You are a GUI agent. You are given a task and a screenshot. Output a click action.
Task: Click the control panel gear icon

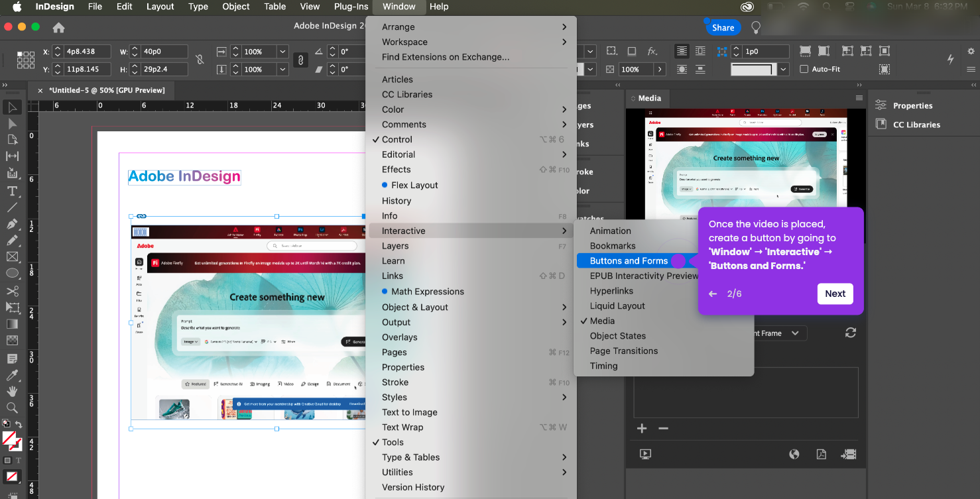971,51
